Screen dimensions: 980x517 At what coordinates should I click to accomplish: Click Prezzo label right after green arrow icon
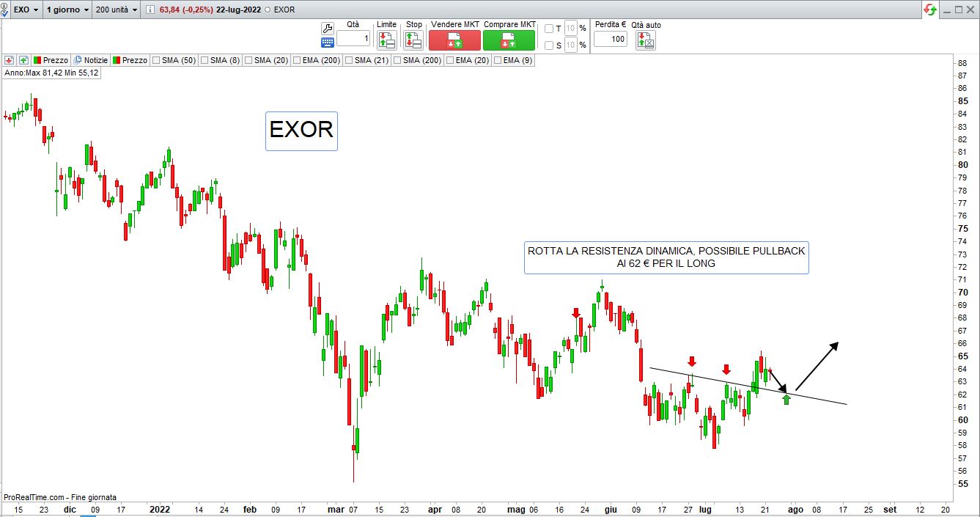click(x=55, y=60)
